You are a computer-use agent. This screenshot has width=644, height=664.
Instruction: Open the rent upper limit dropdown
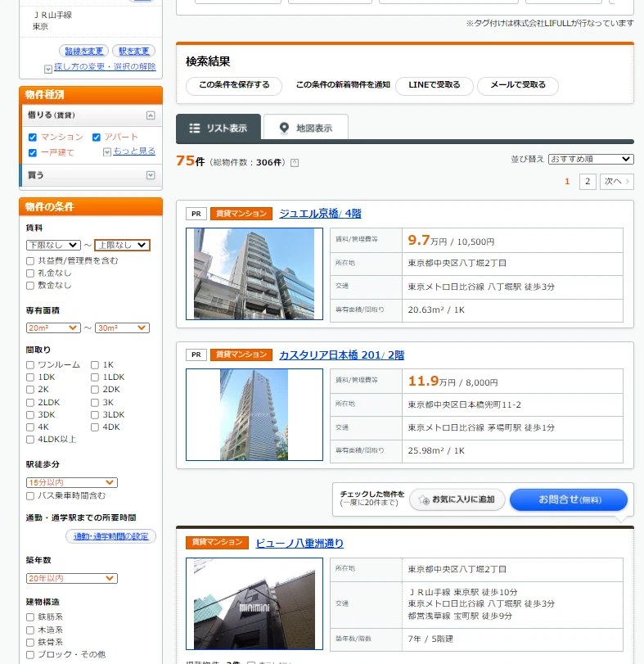pos(122,245)
